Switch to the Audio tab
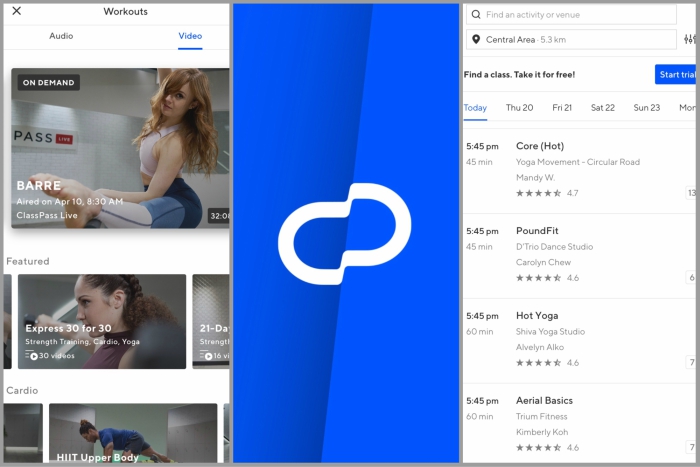700x467 pixels. (x=60, y=35)
